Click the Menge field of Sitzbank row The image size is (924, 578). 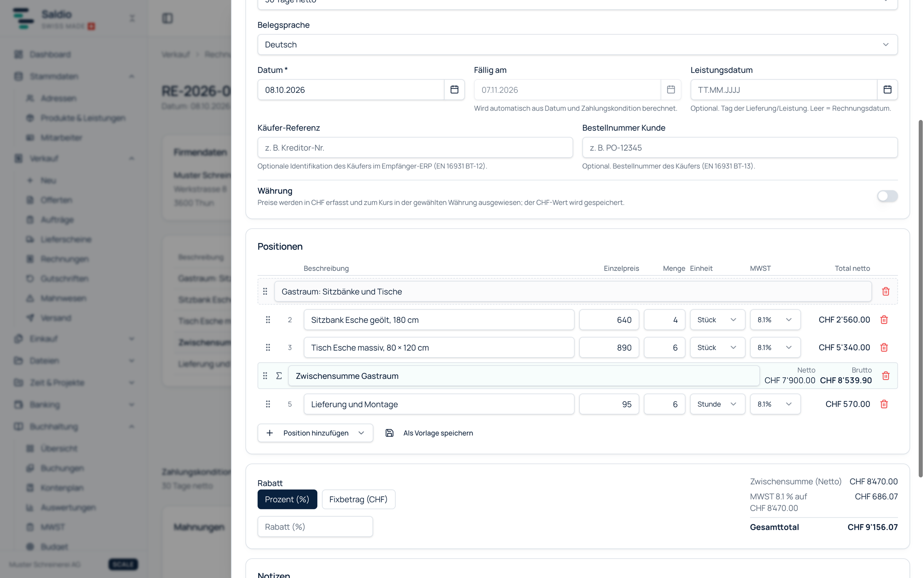click(x=664, y=320)
